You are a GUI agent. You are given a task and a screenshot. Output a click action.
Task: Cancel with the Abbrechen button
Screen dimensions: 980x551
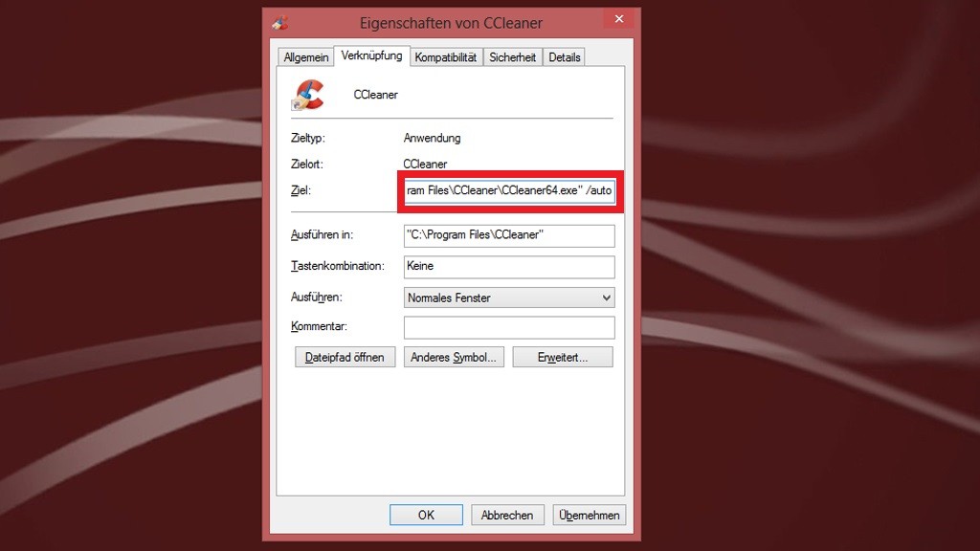point(507,515)
